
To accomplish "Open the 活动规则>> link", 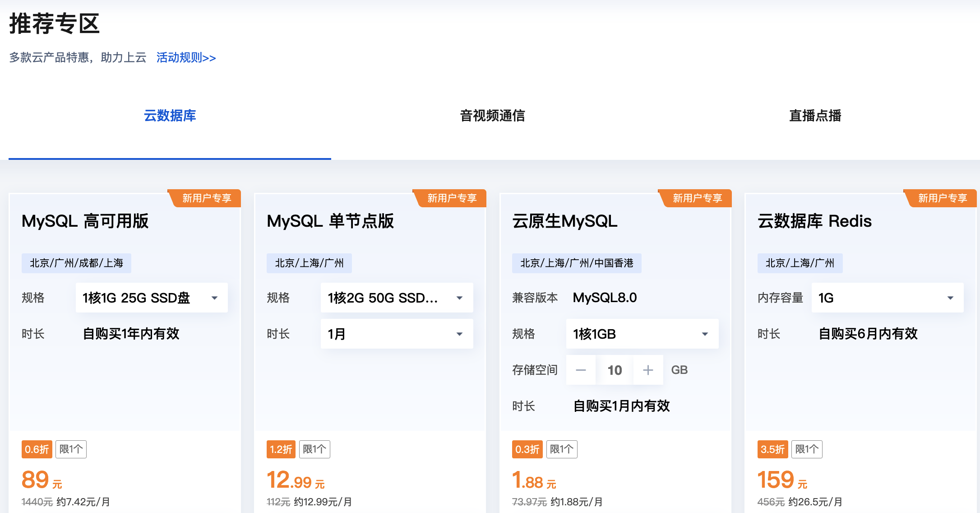I will tap(185, 58).
